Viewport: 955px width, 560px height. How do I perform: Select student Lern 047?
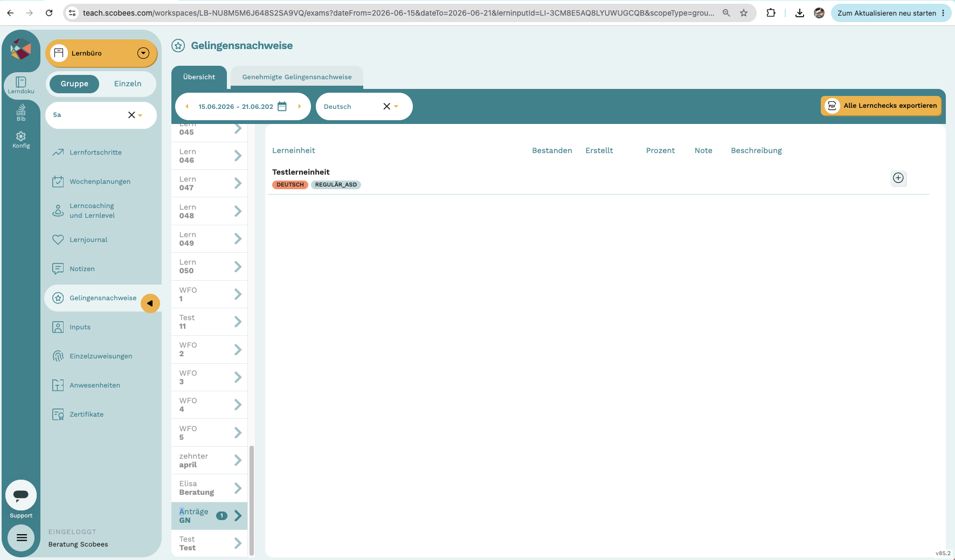209,183
